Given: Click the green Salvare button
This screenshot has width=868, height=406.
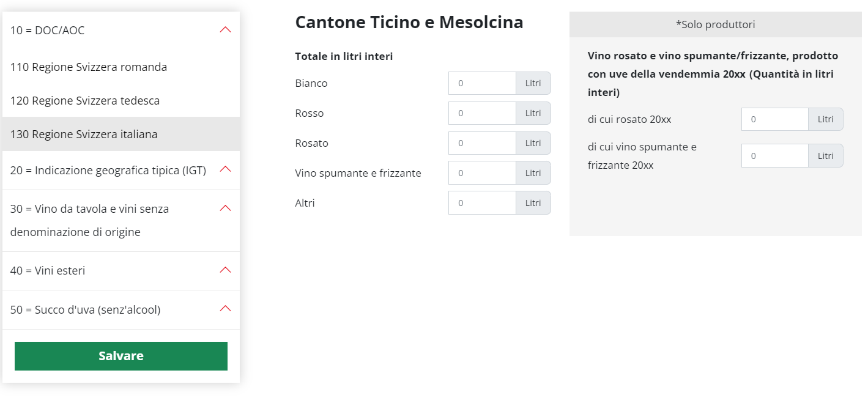Looking at the screenshot, I should [x=121, y=356].
